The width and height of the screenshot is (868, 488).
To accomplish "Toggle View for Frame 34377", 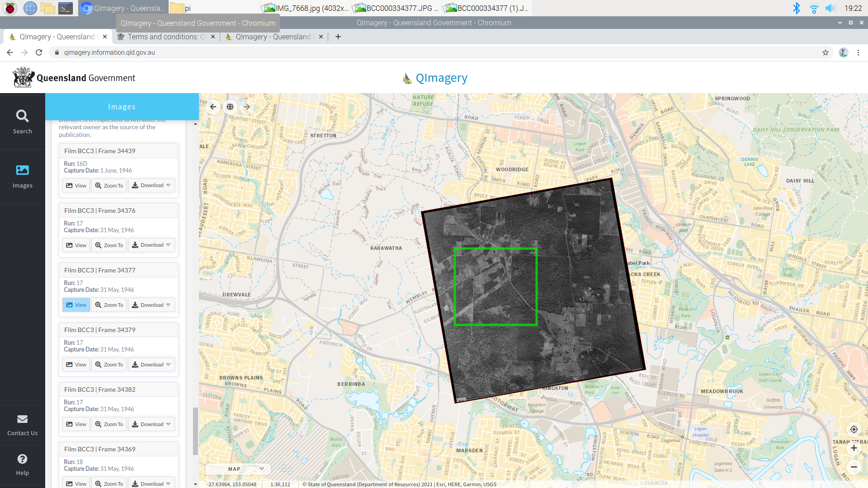I will click(76, 305).
